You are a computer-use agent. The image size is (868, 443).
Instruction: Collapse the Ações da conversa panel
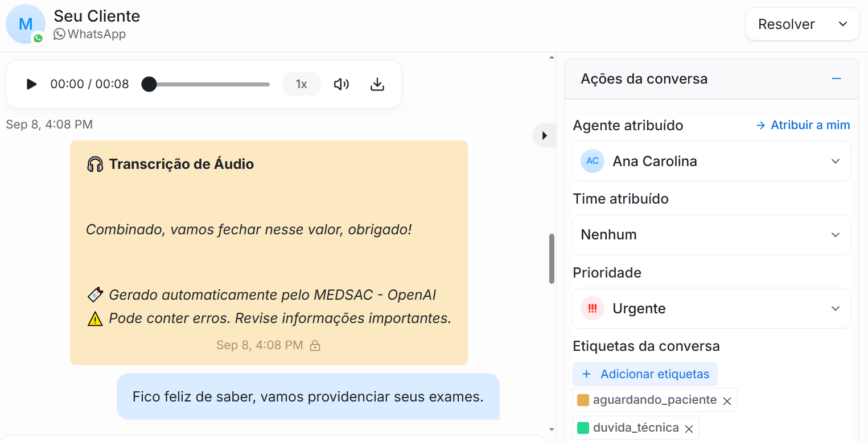tap(836, 78)
